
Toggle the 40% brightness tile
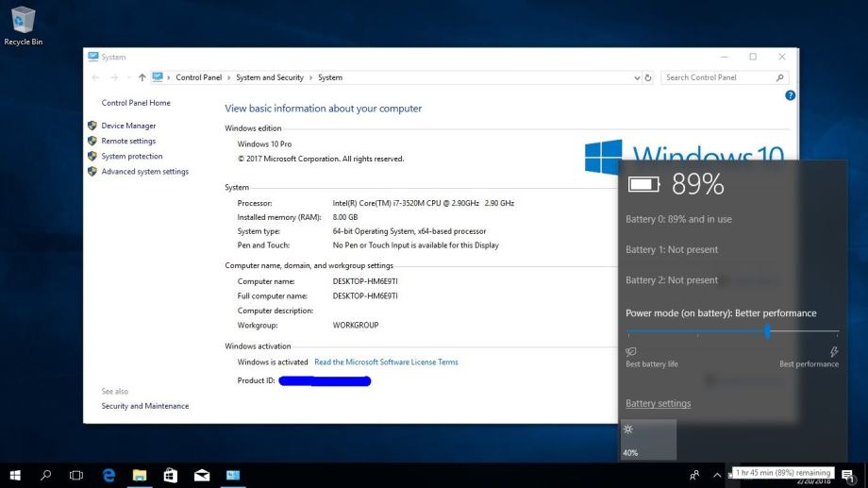pos(648,440)
